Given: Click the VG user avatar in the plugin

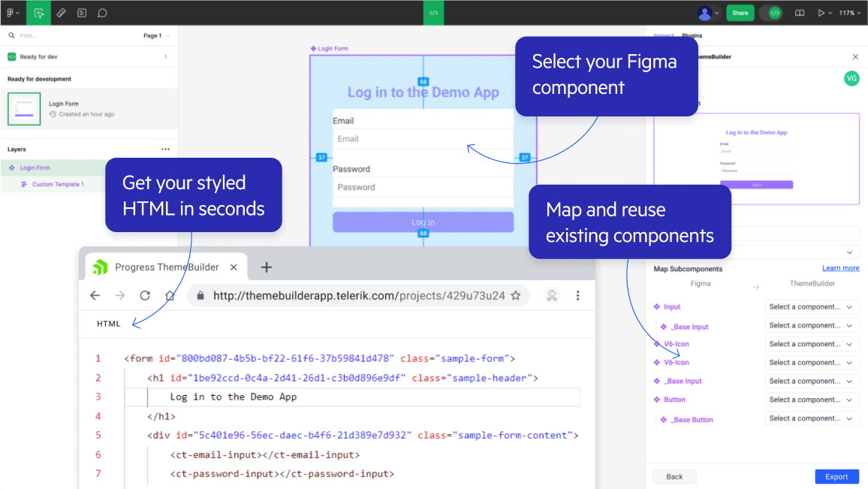Looking at the screenshot, I should 851,79.
